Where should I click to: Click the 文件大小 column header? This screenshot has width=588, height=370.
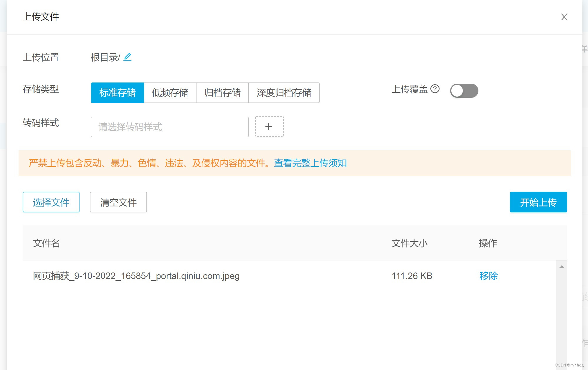[x=409, y=243]
